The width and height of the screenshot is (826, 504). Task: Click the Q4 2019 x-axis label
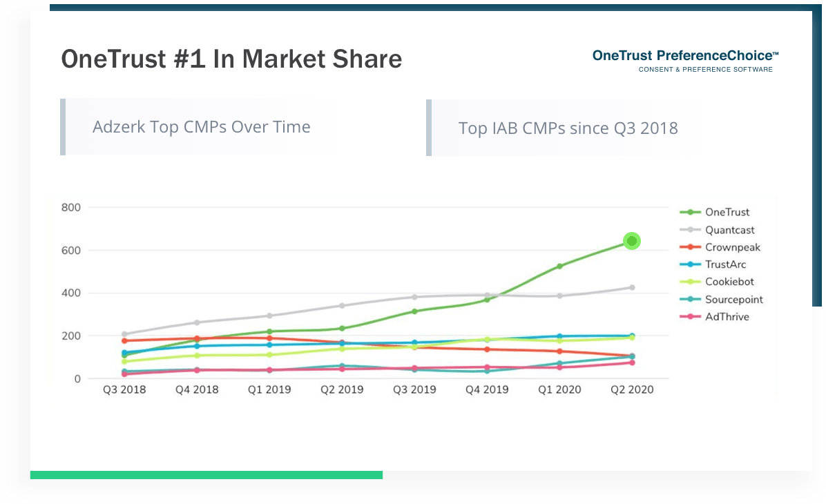pos(487,389)
